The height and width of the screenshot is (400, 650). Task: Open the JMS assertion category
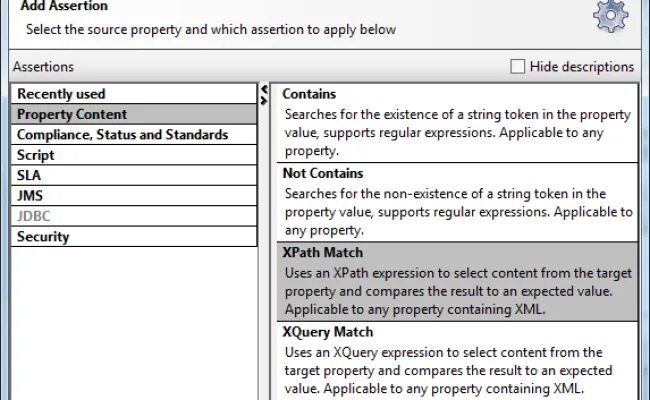click(x=30, y=196)
